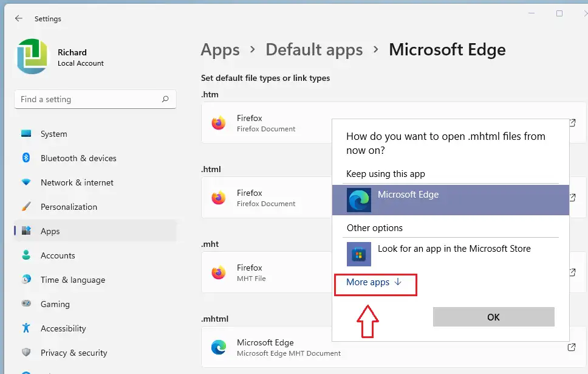Screen dimensions: 588x374
Task: Click the Apps breadcrumb link
Action: click(x=220, y=50)
